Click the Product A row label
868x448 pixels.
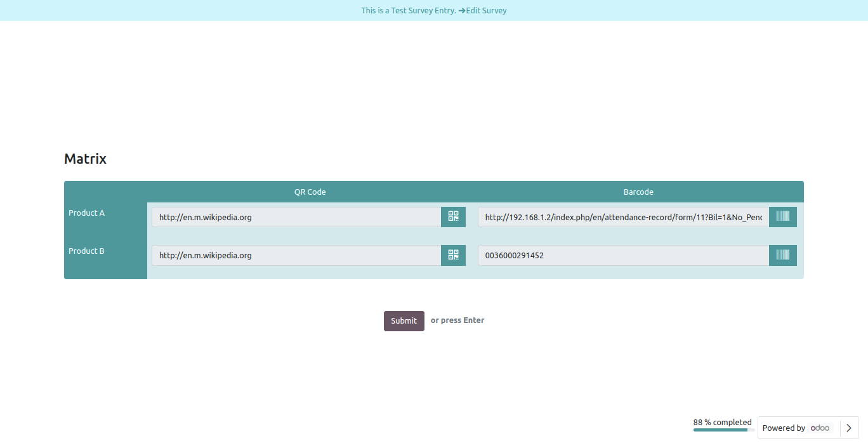click(x=87, y=213)
